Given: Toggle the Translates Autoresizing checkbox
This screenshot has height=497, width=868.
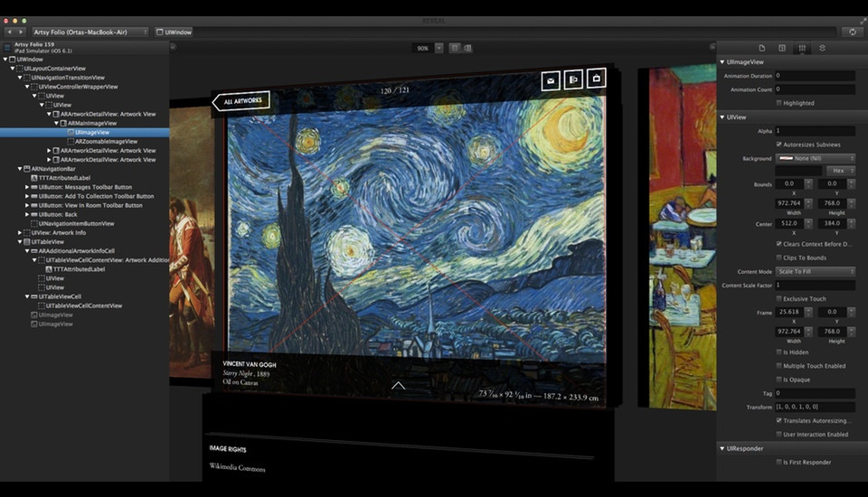Looking at the screenshot, I should 778,420.
